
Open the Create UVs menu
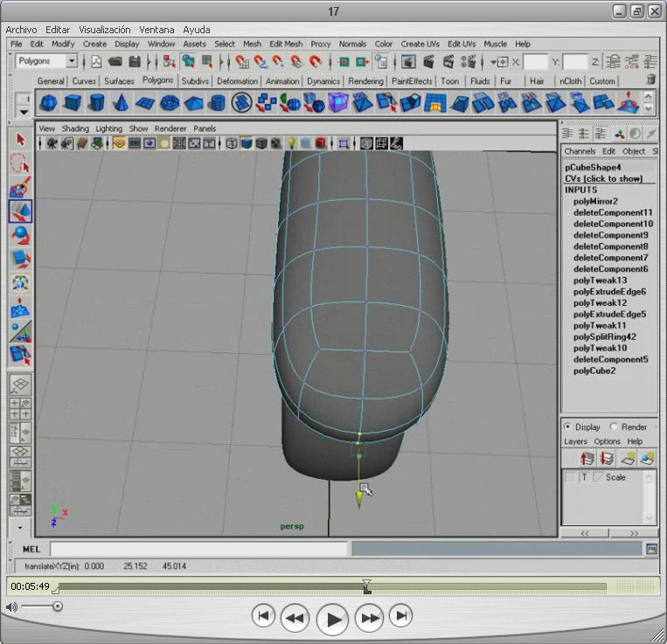tap(420, 44)
